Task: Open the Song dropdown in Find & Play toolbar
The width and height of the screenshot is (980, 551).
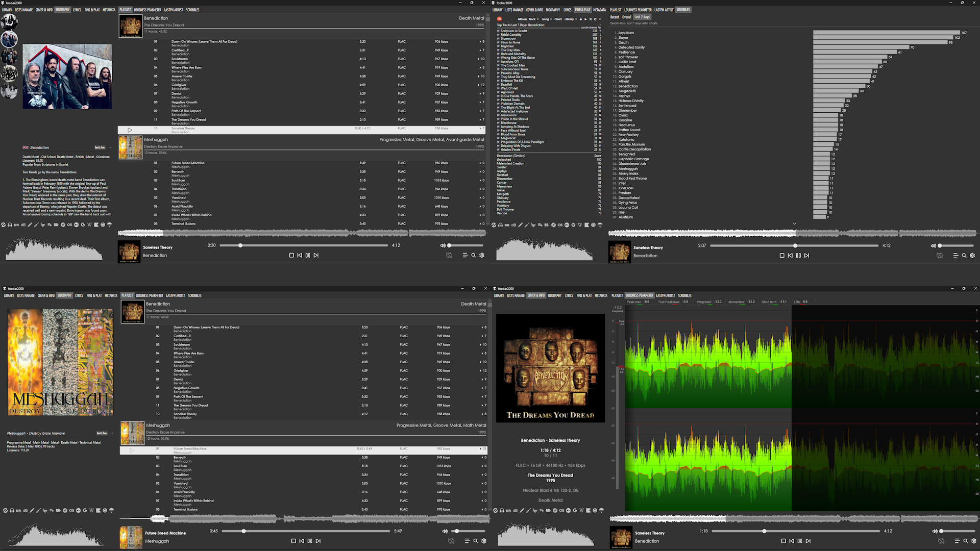Action: pyautogui.click(x=547, y=19)
